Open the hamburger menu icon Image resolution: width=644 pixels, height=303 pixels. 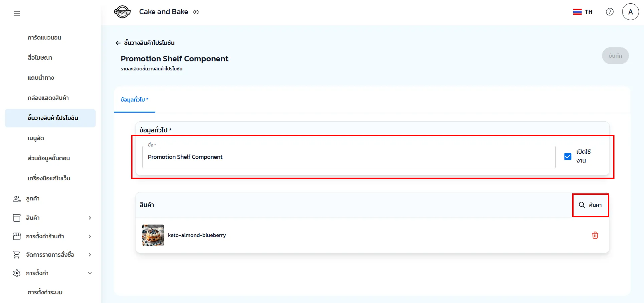click(x=17, y=13)
